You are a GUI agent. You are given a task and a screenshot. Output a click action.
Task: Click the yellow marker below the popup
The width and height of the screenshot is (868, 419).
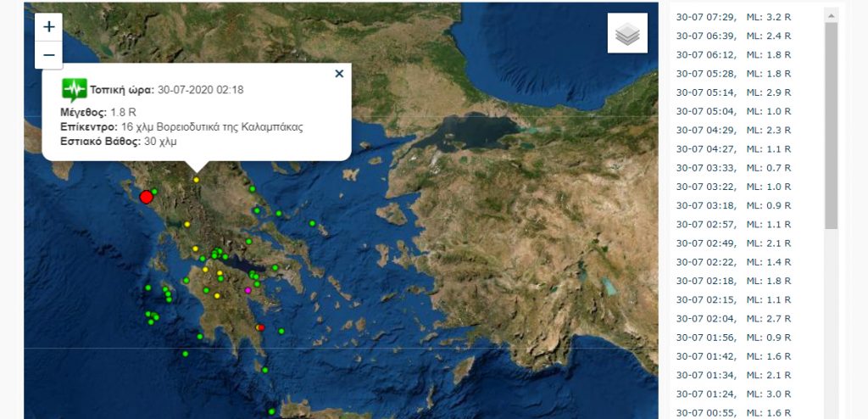click(x=197, y=180)
